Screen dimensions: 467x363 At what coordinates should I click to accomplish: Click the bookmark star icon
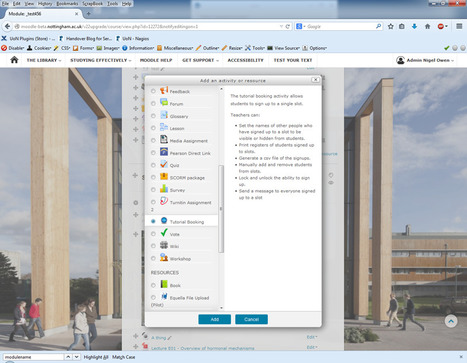[x=391, y=26]
